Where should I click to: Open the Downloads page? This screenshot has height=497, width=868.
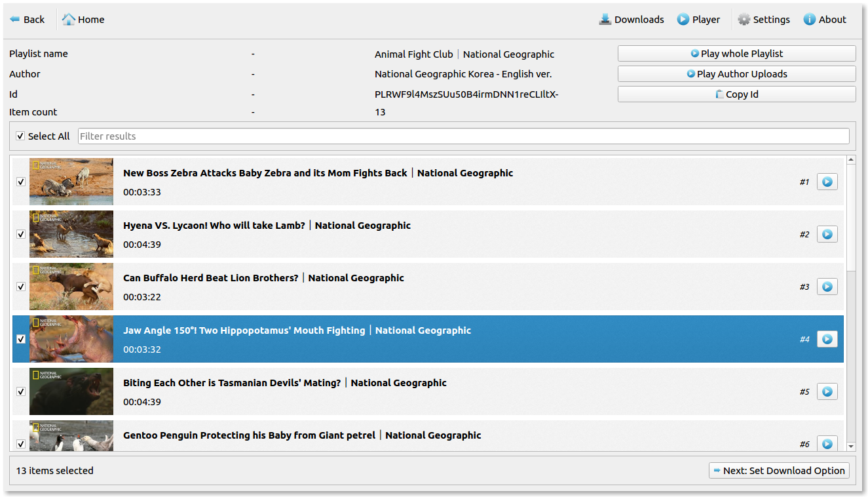(632, 20)
